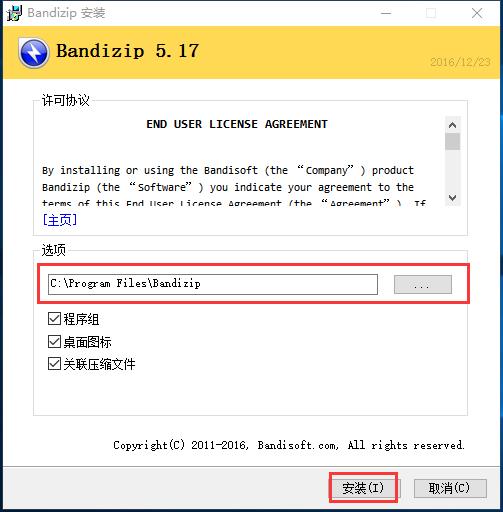The width and height of the screenshot is (503, 512).
Task: Click the license scroll up arrow
Action: click(452, 125)
